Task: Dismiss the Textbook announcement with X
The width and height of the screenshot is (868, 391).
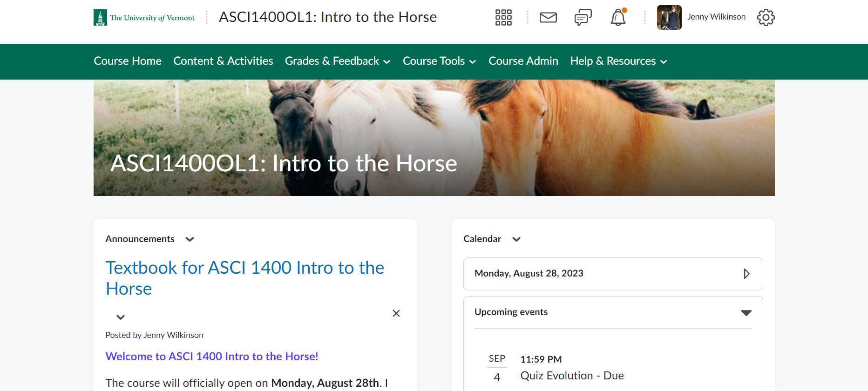Action: tap(396, 313)
